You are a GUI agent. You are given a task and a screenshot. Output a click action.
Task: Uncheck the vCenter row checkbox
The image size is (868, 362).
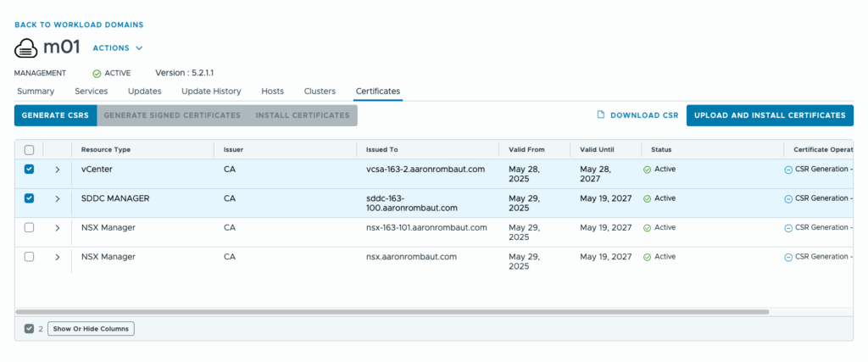[x=30, y=170]
